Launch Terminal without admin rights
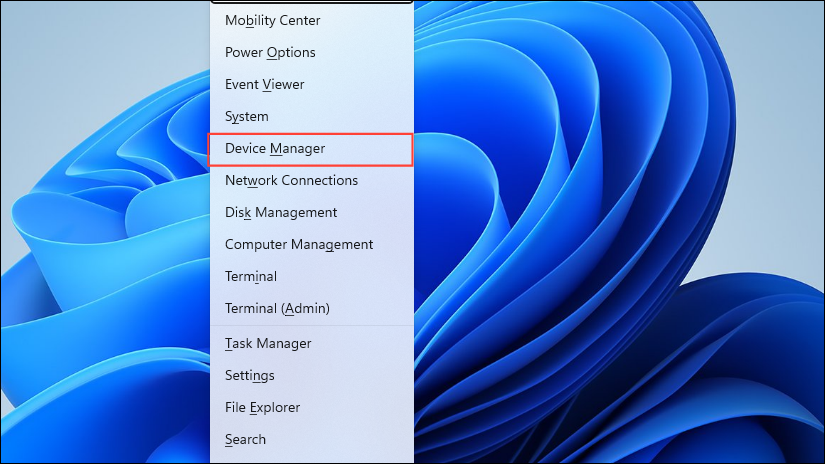 click(251, 276)
